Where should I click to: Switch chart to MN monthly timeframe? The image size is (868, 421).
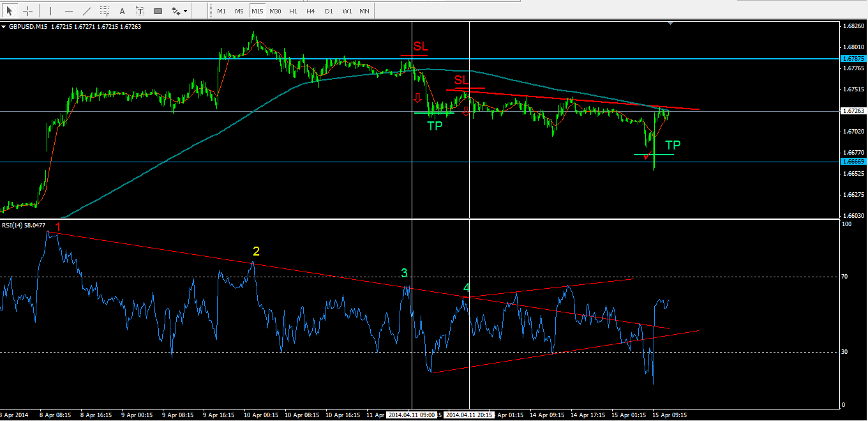364,11
